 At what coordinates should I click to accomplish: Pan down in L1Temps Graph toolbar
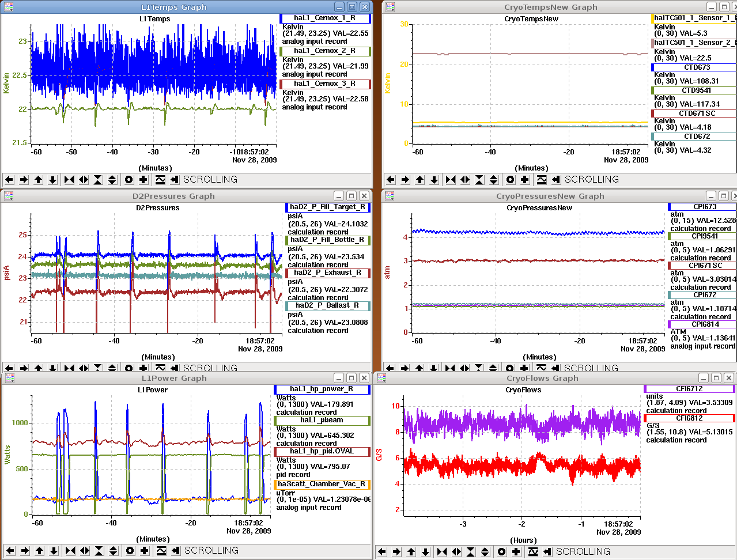[x=52, y=180]
